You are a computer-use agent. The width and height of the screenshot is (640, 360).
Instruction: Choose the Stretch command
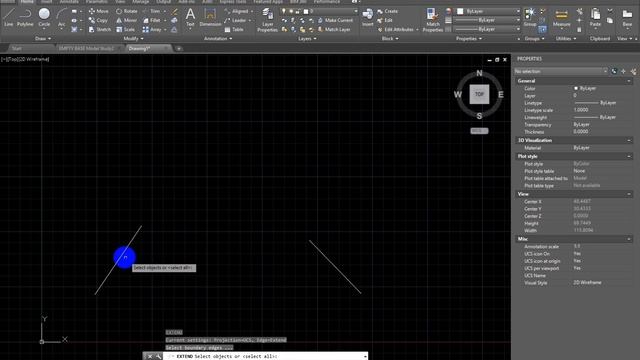(x=100, y=29)
